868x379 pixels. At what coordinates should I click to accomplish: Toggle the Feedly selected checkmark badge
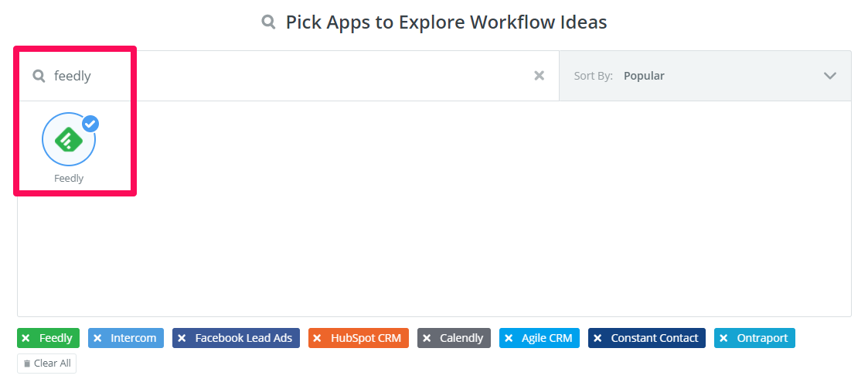pyautogui.click(x=90, y=123)
